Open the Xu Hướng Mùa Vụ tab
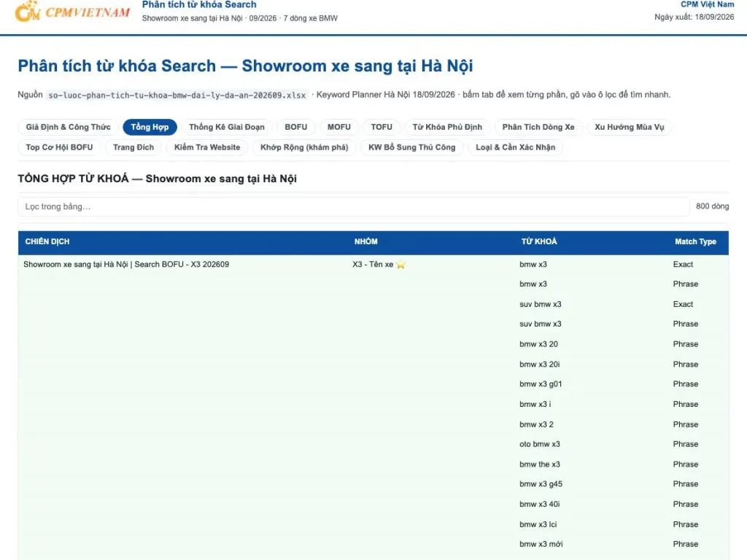The width and height of the screenshot is (747, 560). (630, 127)
